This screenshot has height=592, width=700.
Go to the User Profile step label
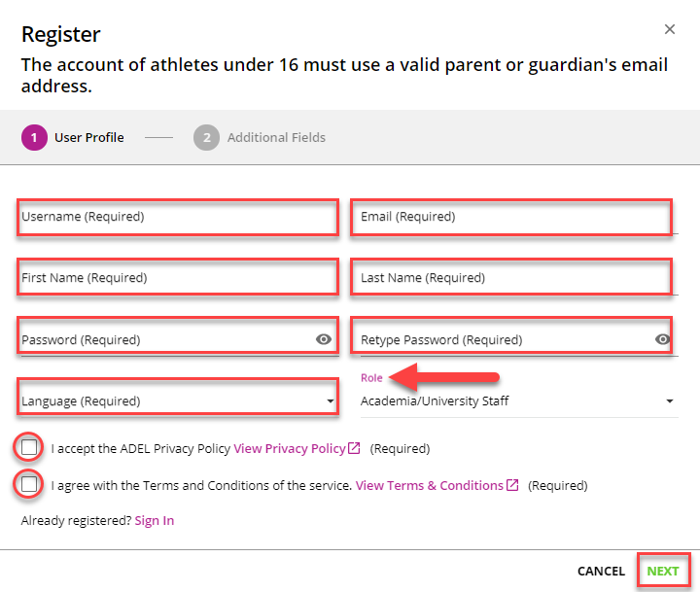point(89,137)
